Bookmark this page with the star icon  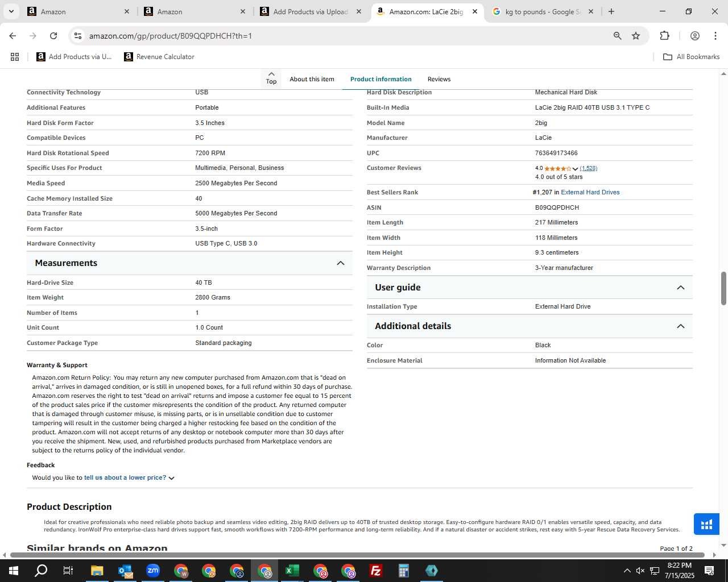click(636, 36)
